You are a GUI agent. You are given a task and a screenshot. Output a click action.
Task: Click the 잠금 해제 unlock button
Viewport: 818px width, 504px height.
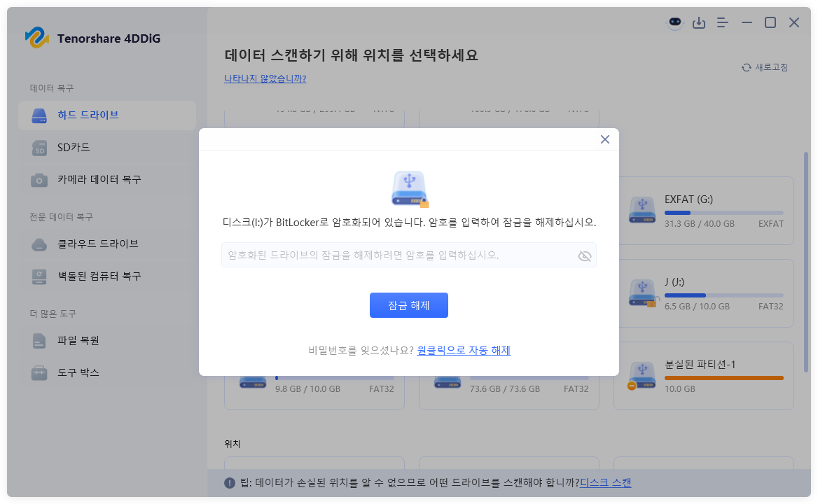click(408, 304)
